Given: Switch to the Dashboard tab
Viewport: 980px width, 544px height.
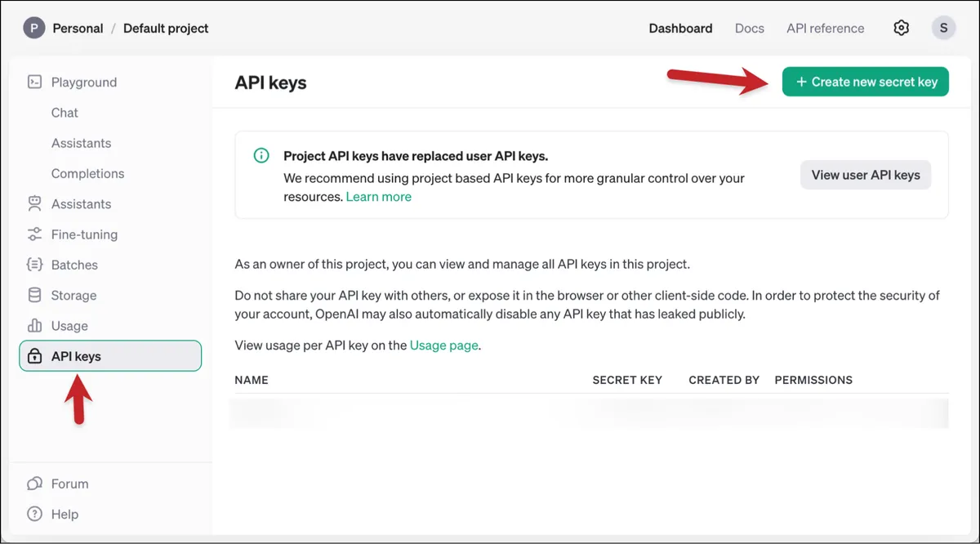Looking at the screenshot, I should coord(680,28).
